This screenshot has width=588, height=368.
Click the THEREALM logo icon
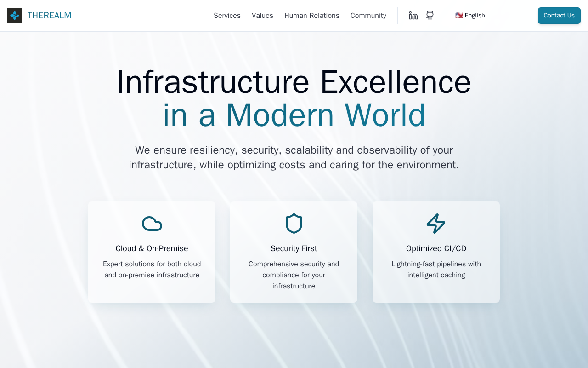pos(15,16)
